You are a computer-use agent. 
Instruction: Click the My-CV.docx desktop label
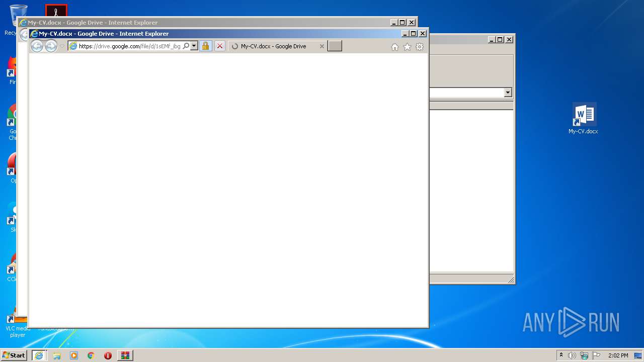pyautogui.click(x=583, y=131)
